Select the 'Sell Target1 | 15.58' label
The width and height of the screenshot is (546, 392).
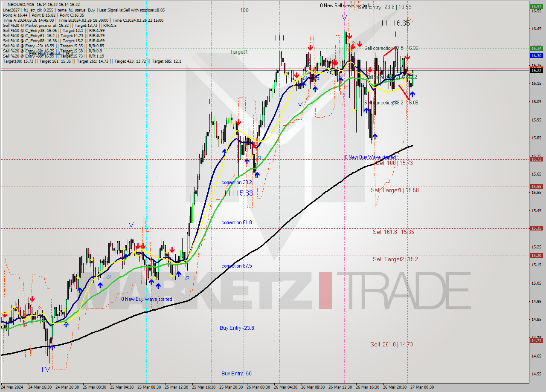click(x=395, y=190)
